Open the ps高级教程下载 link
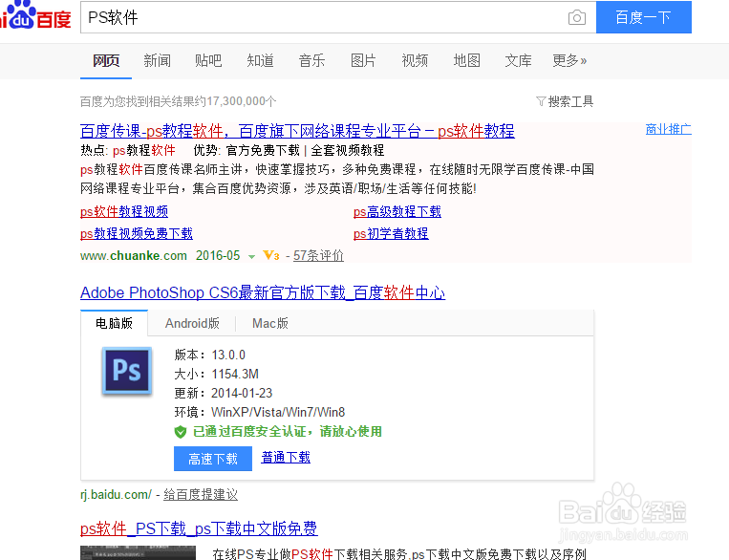Viewport: 729px width, 560px height. [x=397, y=211]
